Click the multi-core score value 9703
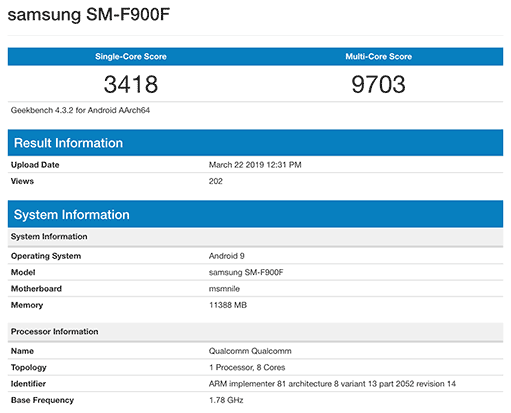The width and height of the screenshot is (511, 413). tap(379, 84)
